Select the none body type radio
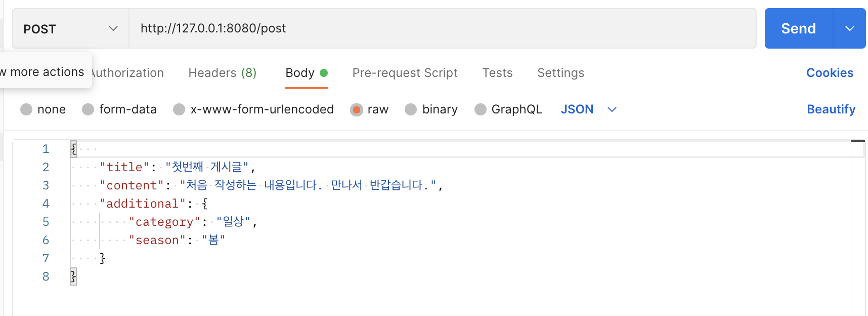Viewport: 868px width, 316px height. tap(26, 109)
